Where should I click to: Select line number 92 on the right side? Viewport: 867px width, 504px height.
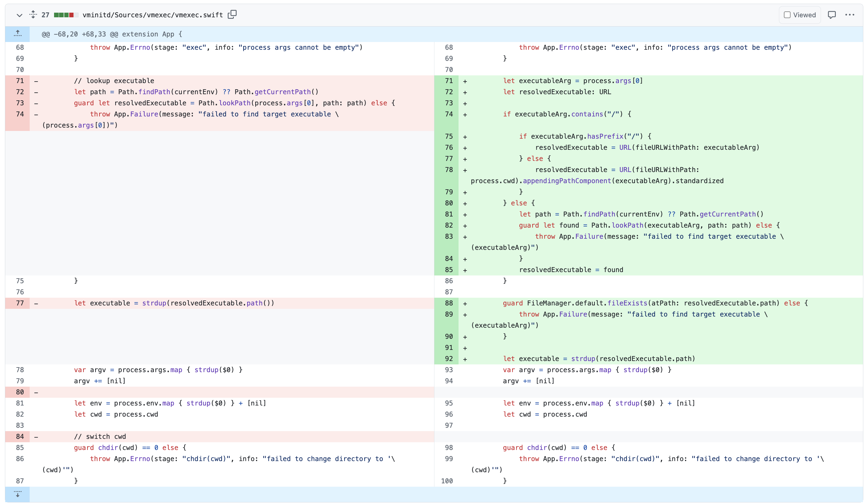tap(449, 359)
